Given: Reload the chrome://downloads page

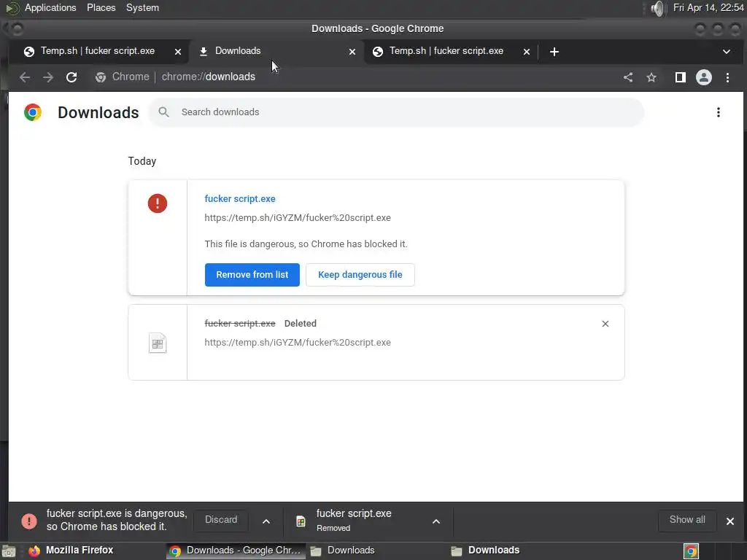Looking at the screenshot, I should tap(71, 77).
